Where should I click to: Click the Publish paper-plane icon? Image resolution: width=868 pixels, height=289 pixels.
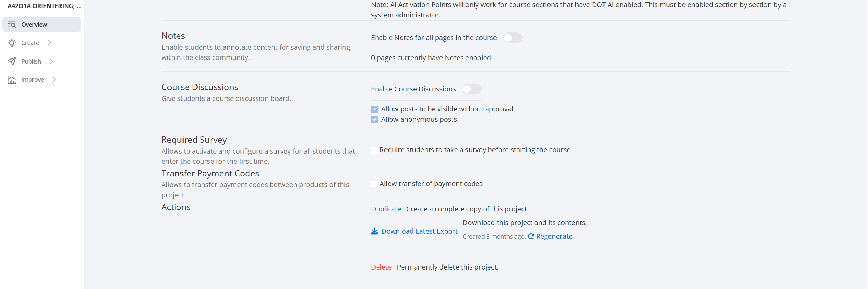point(12,61)
